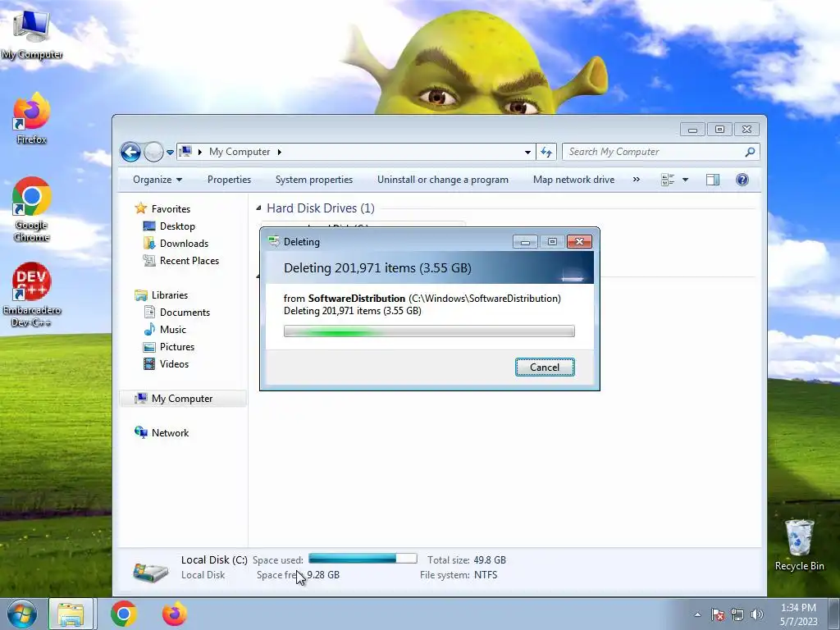The width and height of the screenshot is (840, 630).
Task: Open Downloads folder in sidebar
Action: pyautogui.click(x=176, y=243)
